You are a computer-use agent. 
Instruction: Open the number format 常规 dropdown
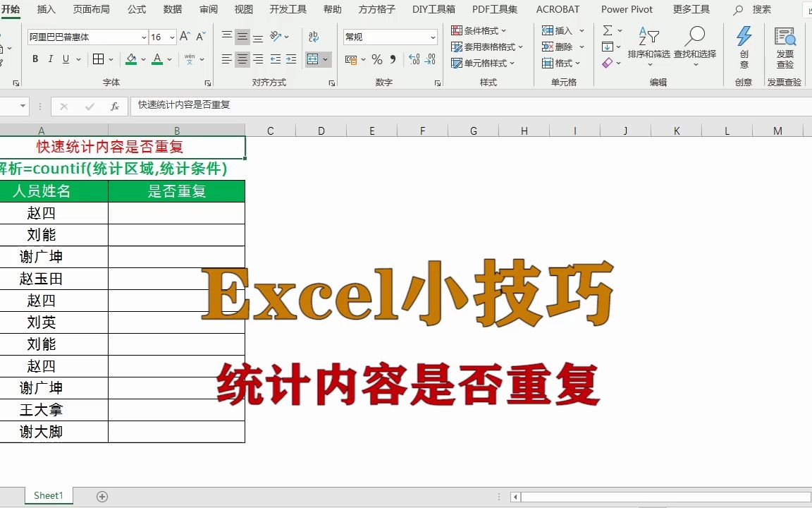coord(390,35)
